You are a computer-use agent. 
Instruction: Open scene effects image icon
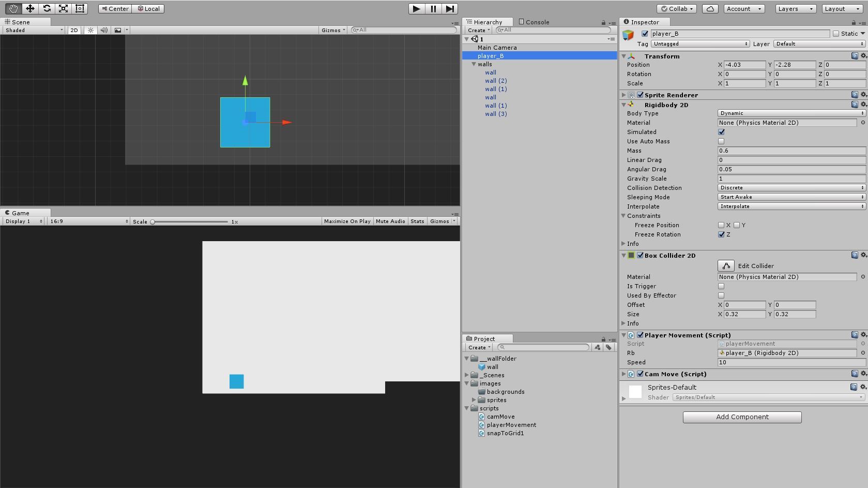pyautogui.click(x=118, y=30)
